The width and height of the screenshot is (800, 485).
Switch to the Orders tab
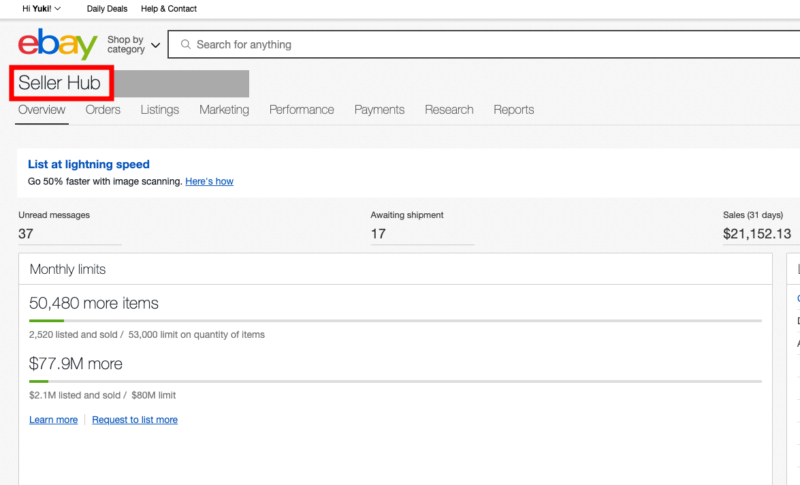coord(103,110)
